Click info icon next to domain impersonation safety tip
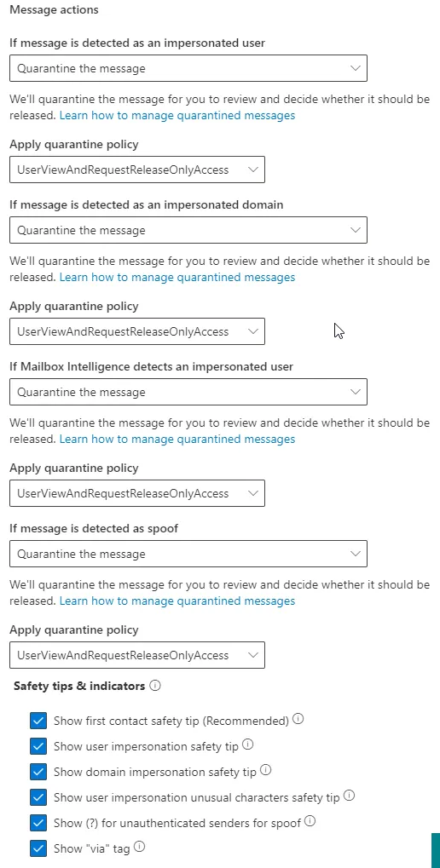Viewport: 440px width, 868px height. (x=266, y=770)
